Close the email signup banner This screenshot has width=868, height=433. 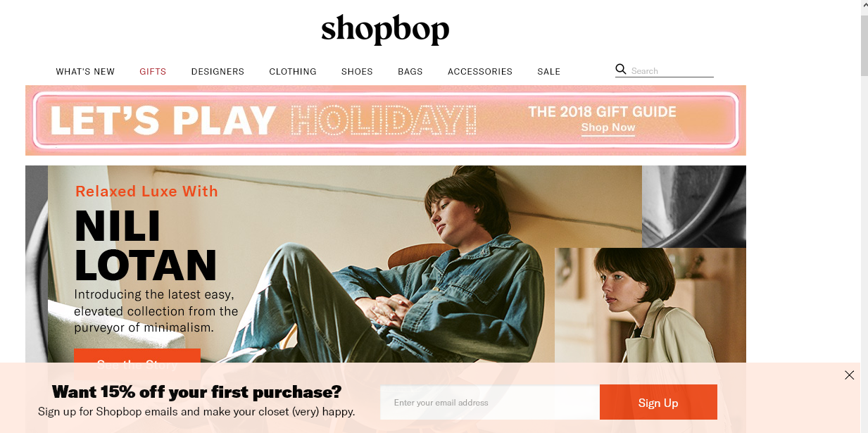(x=850, y=375)
